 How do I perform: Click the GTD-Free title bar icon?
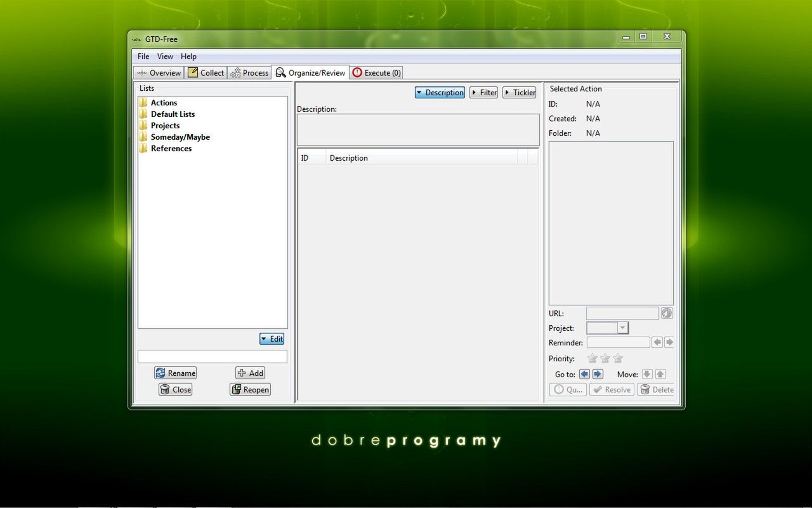[137, 39]
